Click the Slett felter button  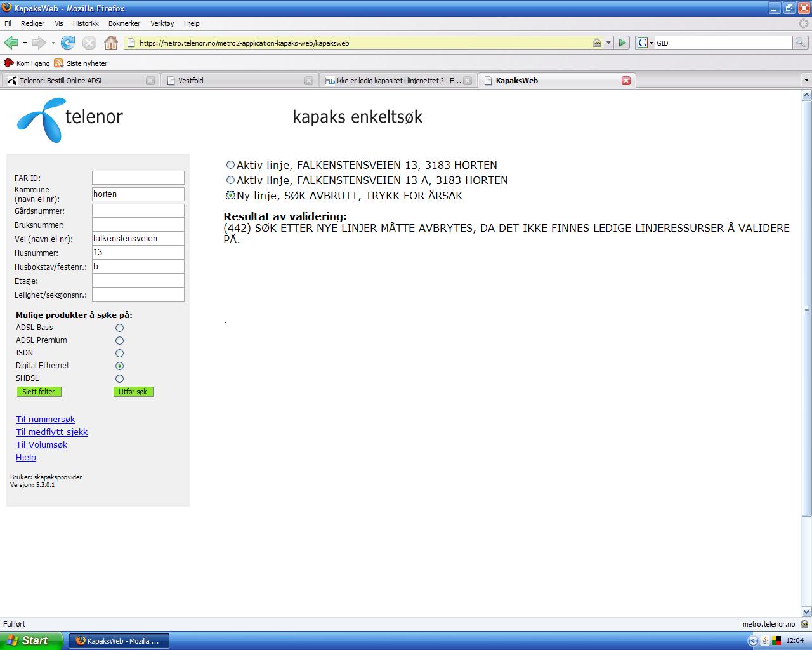pyautogui.click(x=39, y=392)
